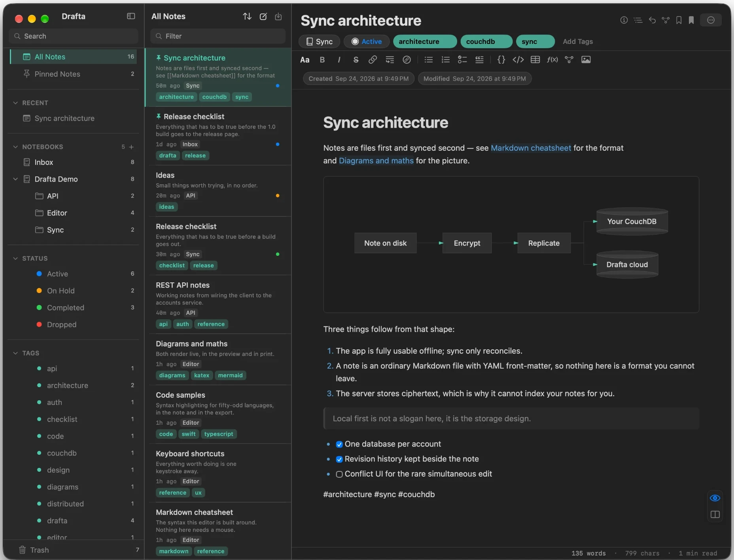Follow the 'Diagrams and maths' link in the note body

click(376, 161)
